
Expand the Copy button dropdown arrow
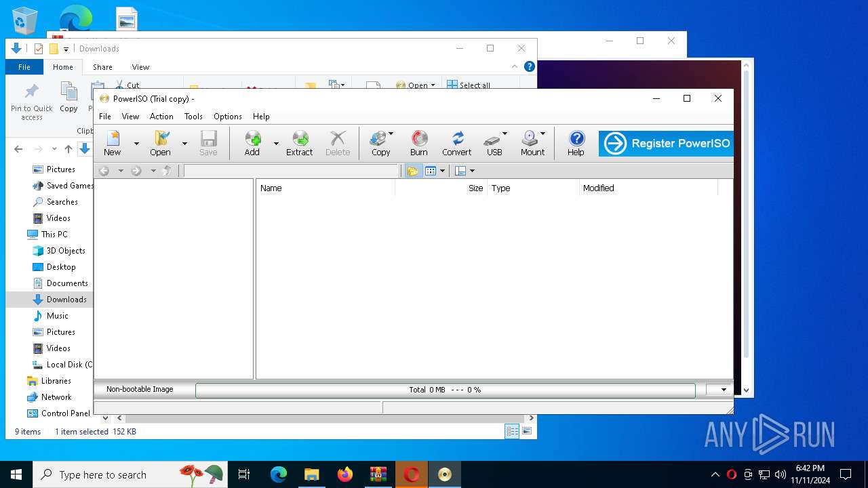tap(391, 134)
